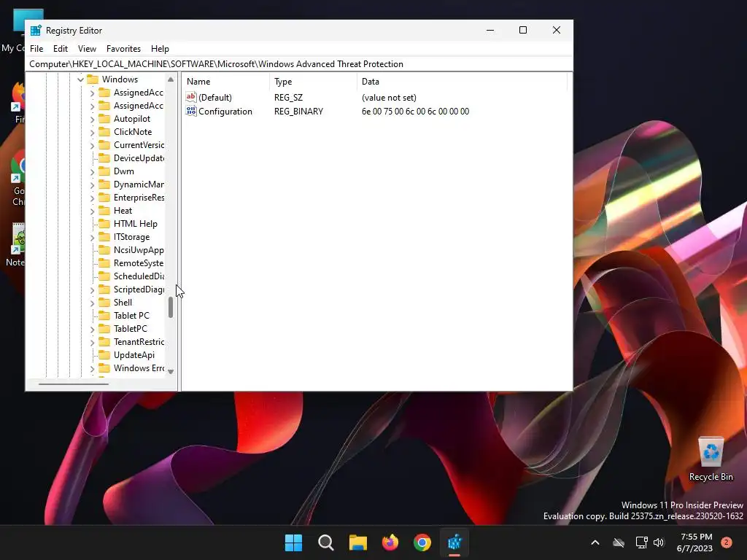Select the ScheduledDiagnostics folder icon
Viewport: 747px width, 560px height.
point(104,276)
